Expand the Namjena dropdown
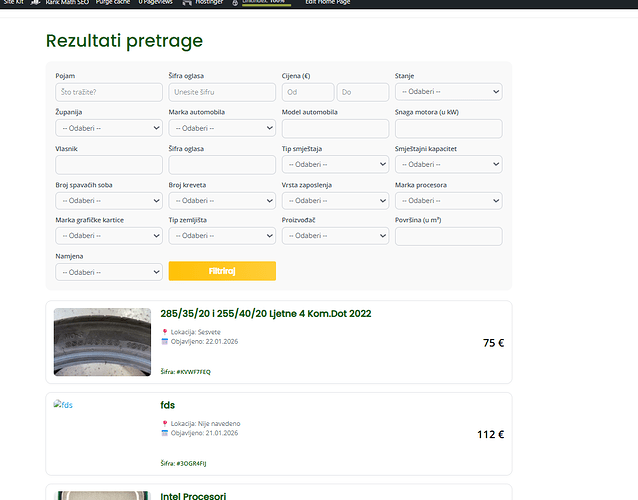Image resolution: width=638 pixels, height=500 pixels. pos(109,271)
